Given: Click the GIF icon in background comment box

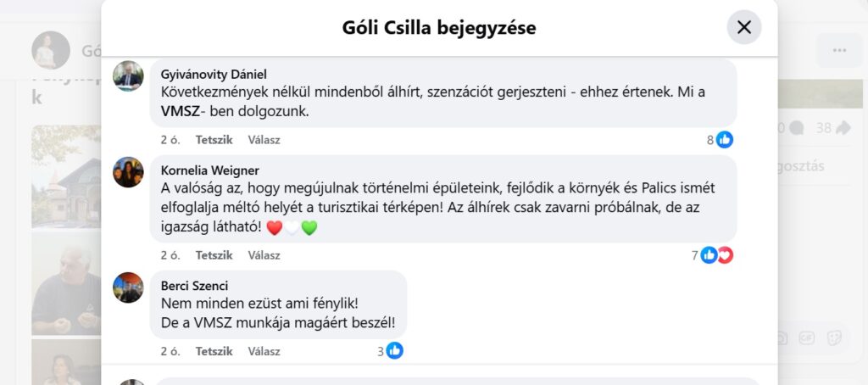Looking at the screenshot, I should [x=808, y=338].
